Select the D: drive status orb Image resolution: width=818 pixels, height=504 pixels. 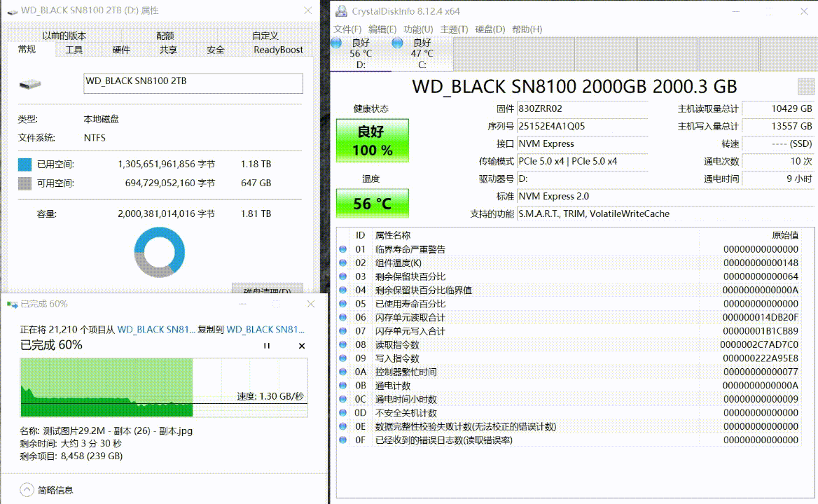[336, 43]
